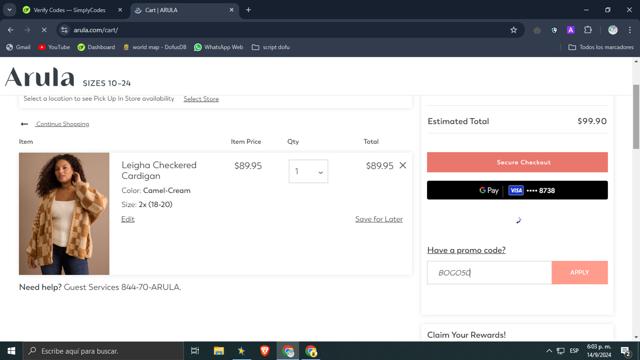
Task: Click the address bar URL
Action: coord(96,30)
